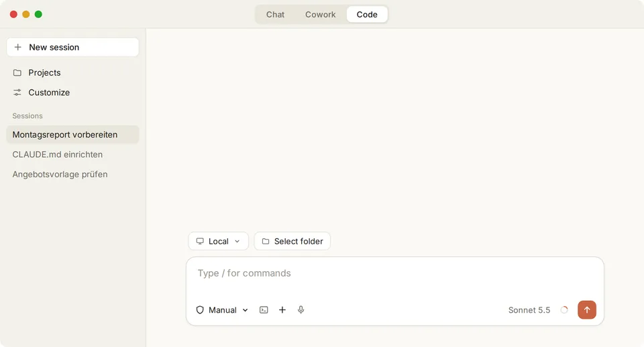Click the orange send arrow button
This screenshot has height=347, width=644.
[587, 310]
